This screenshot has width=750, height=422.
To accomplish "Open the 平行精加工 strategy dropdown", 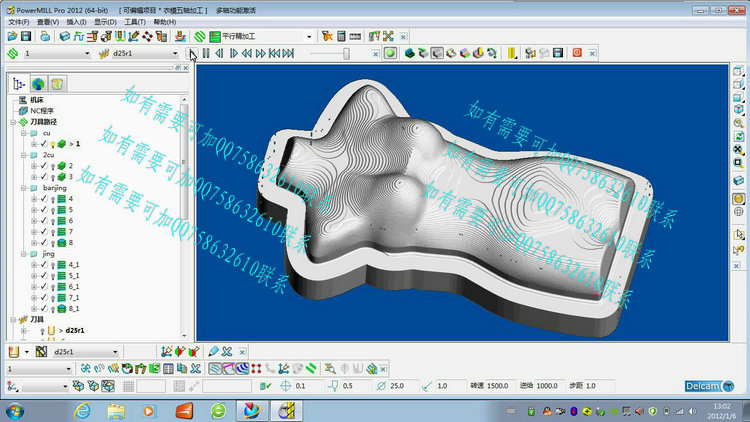I will coord(309,36).
